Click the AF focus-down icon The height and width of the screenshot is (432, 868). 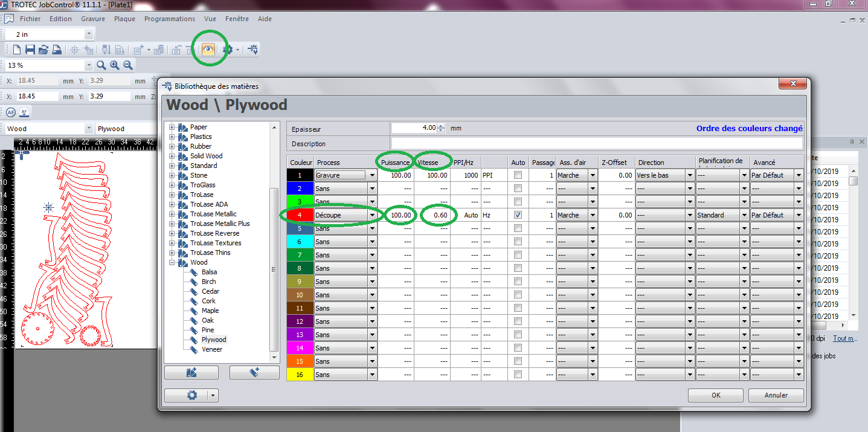[x=24, y=112]
